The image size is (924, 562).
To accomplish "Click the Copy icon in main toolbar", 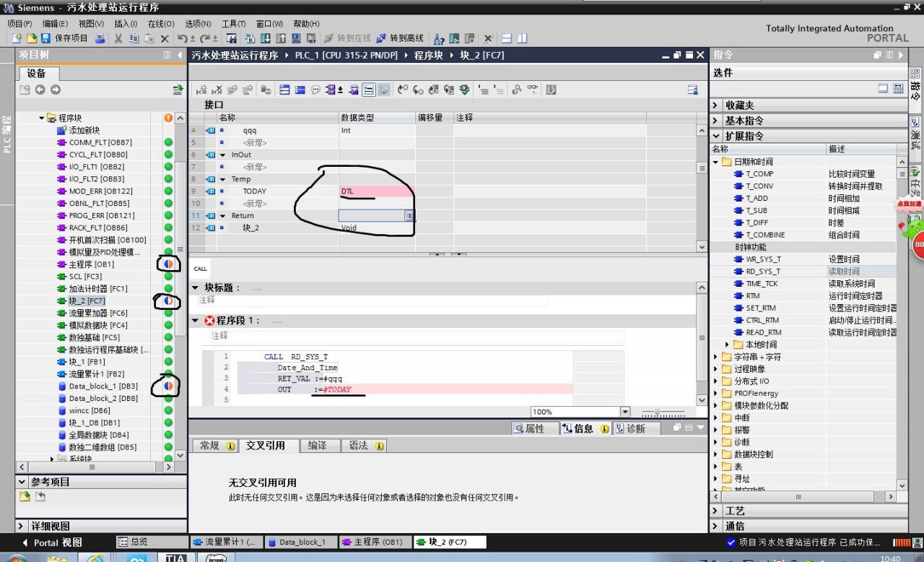I will pyautogui.click(x=134, y=38).
